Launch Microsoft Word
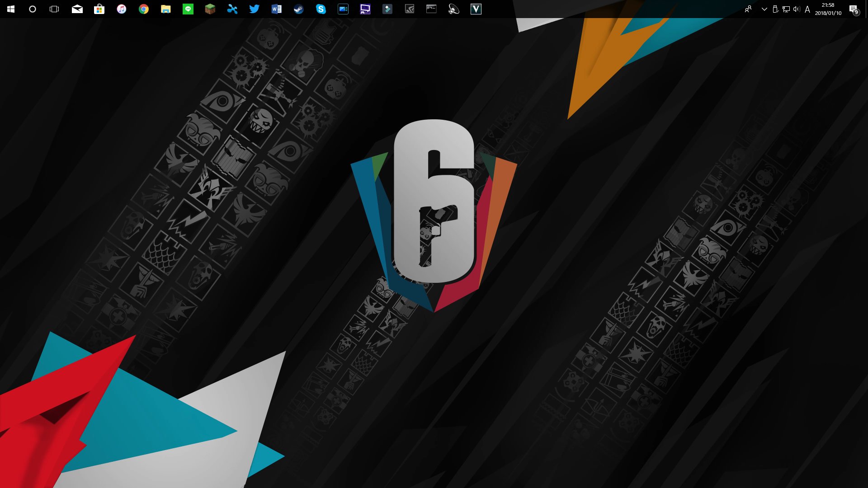Viewport: 868px width, 488px height. 277,9
